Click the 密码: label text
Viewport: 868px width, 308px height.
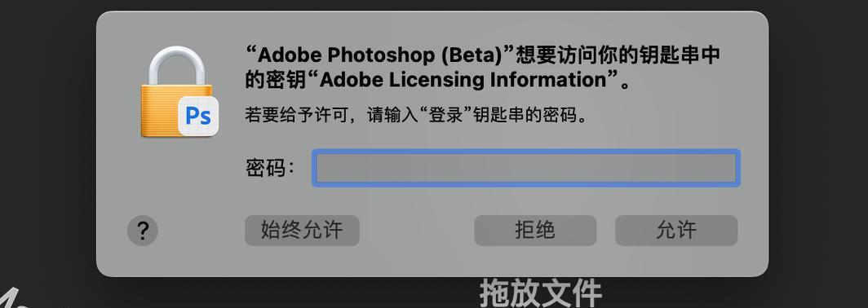click(x=270, y=168)
